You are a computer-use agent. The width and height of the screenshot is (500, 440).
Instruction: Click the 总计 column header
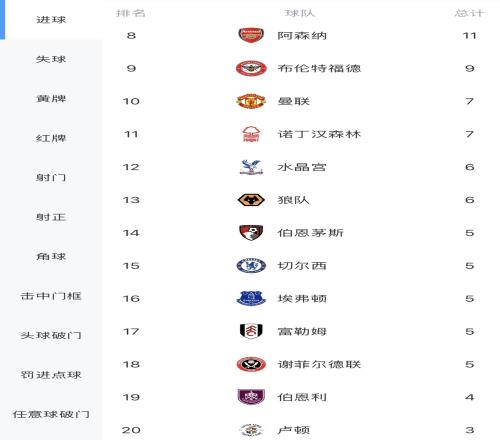point(469,13)
